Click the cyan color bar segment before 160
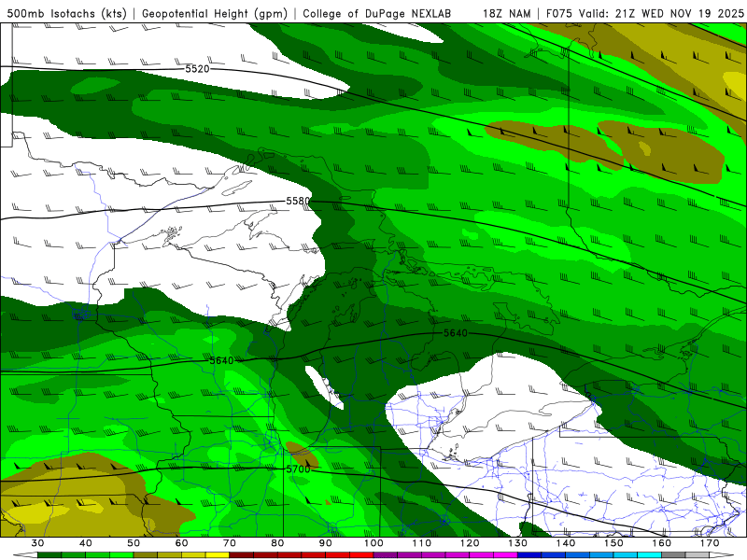Viewport: 747px width, 560px height. [649, 555]
